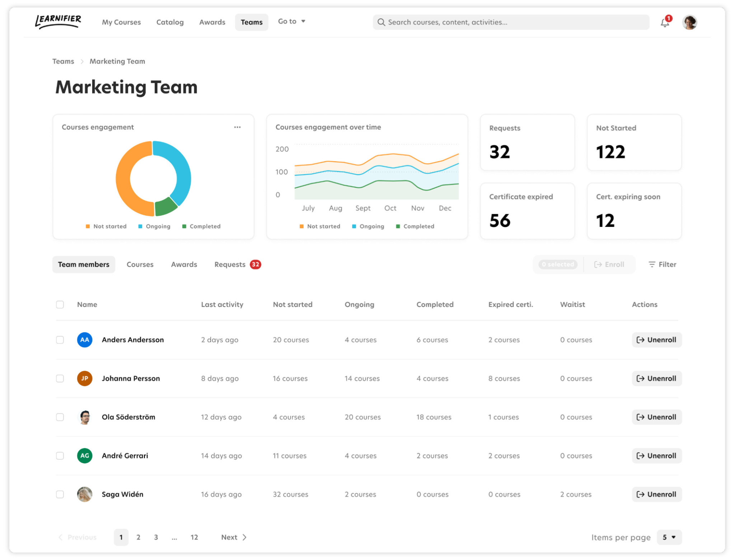Click the Requests tab's red 32 badge
735x560 pixels.
click(x=256, y=264)
